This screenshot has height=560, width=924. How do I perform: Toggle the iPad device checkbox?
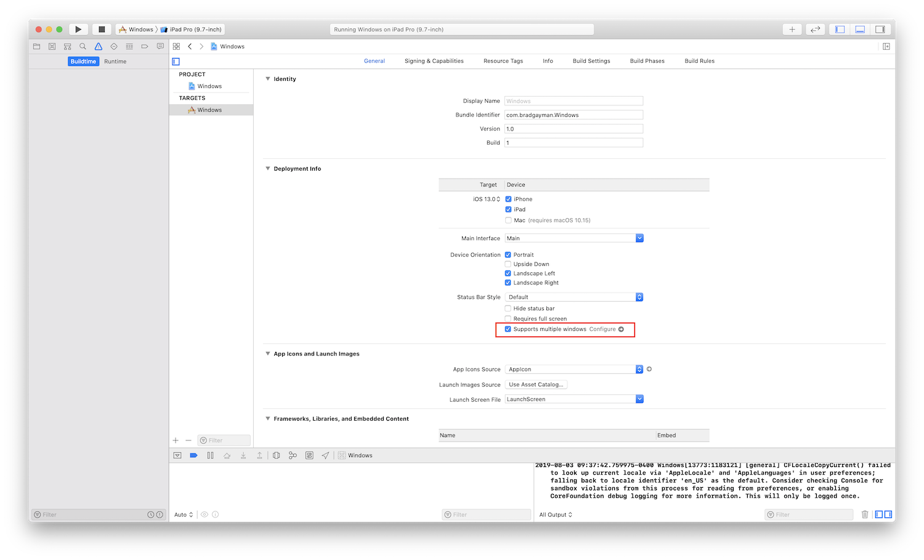pyautogui.click(x=508, y=209)
